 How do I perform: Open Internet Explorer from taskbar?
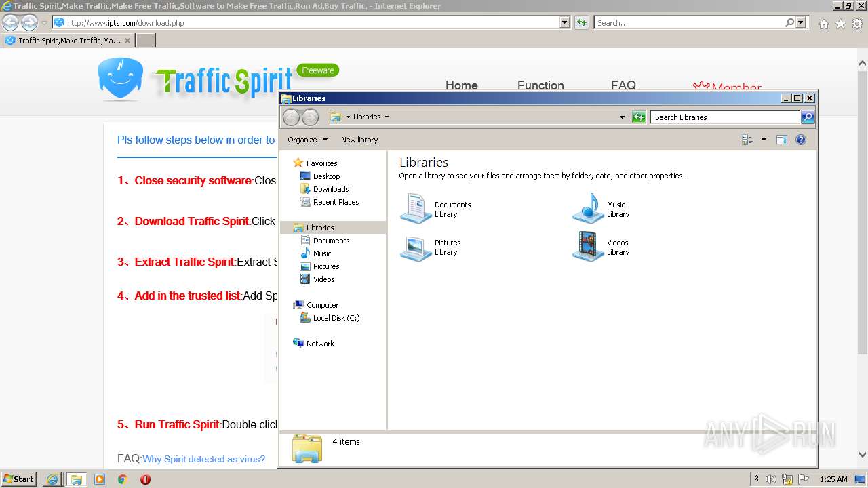(52, 479)
